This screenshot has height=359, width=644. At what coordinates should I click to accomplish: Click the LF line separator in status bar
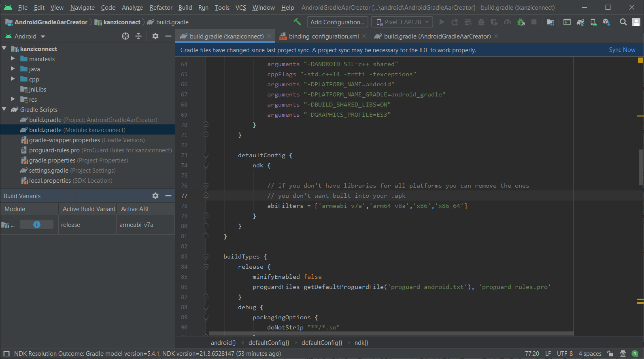[548, 354]
